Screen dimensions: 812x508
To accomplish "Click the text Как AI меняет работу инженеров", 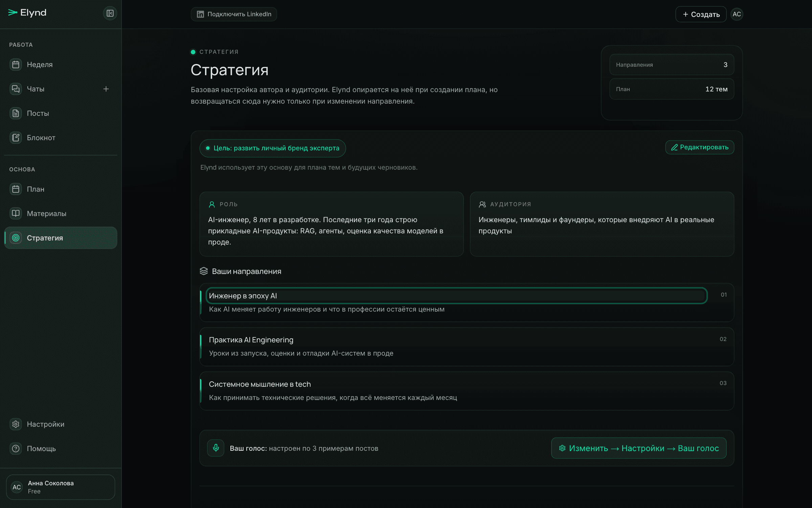I will pyautogui.click(x=265, y=309).
